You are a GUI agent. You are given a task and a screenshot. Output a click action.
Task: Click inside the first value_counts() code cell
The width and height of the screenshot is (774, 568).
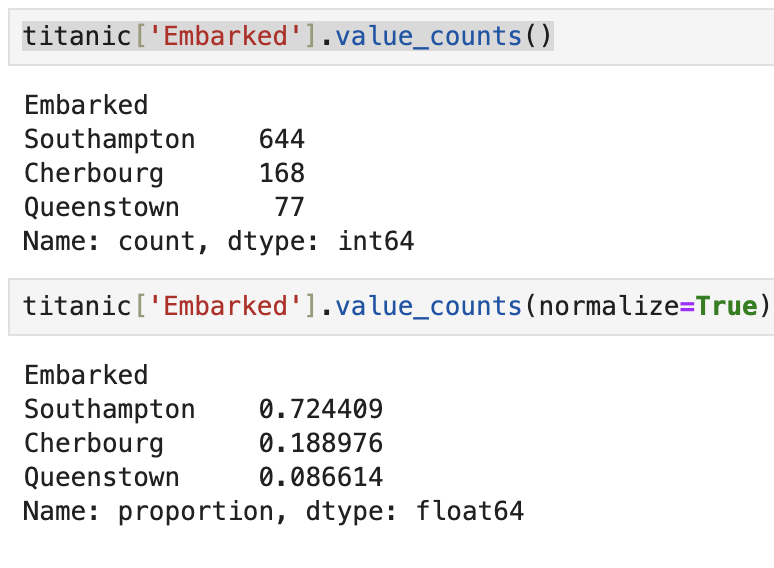(x=391, y=37)
